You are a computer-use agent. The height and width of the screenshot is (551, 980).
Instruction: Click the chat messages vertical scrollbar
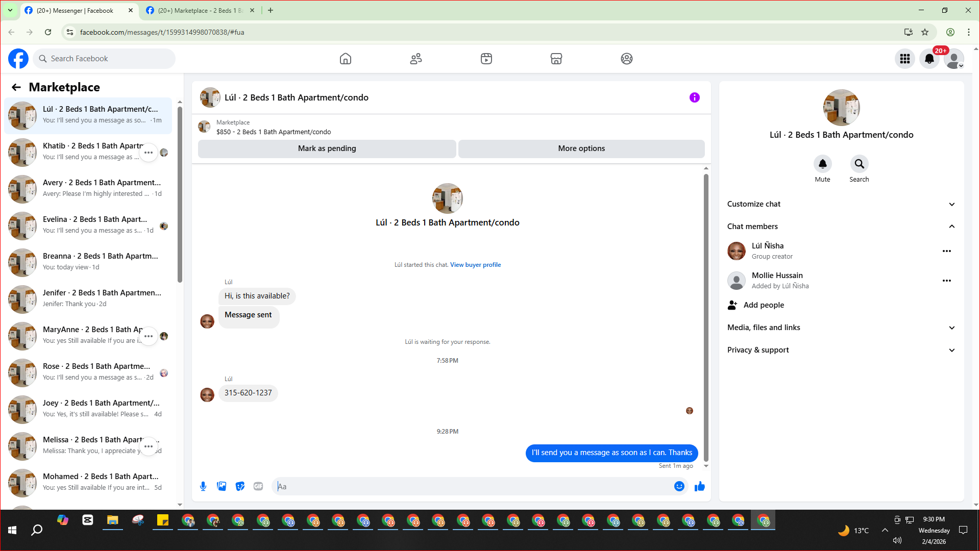(x=706, y=316)
